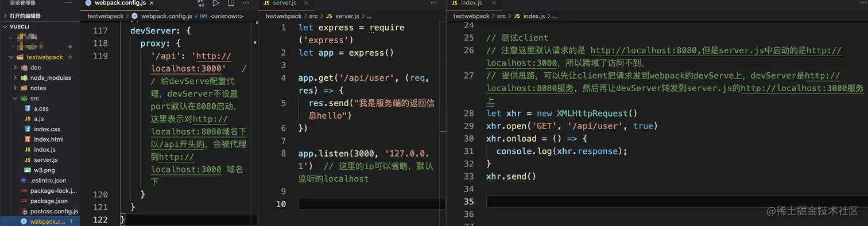
Task: Switch to the webpack.config.js tab
Action: [x=120, y=3]
